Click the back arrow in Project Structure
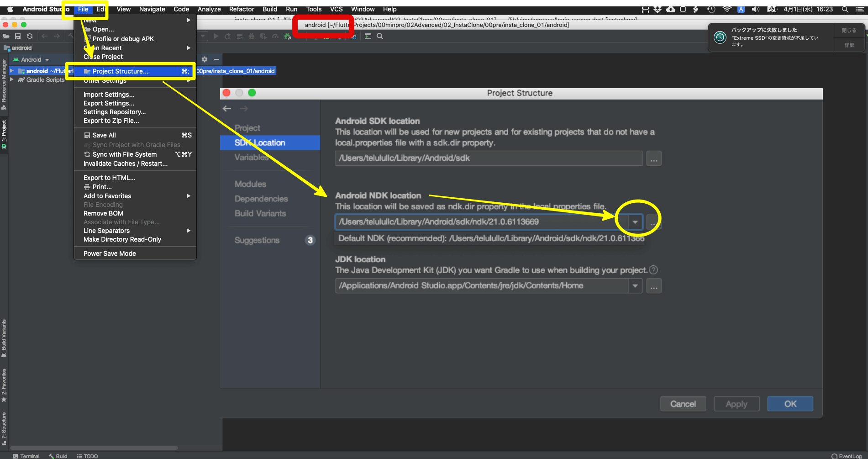The image size is (868, 459). click(227, 109)
